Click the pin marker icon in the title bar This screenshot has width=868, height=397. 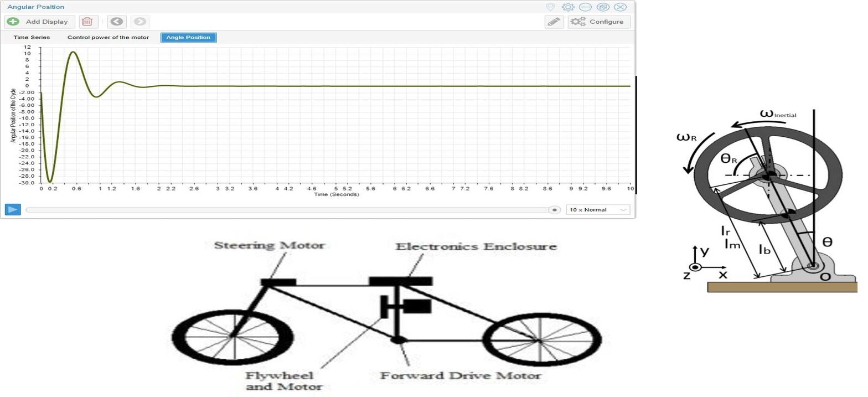550,7
